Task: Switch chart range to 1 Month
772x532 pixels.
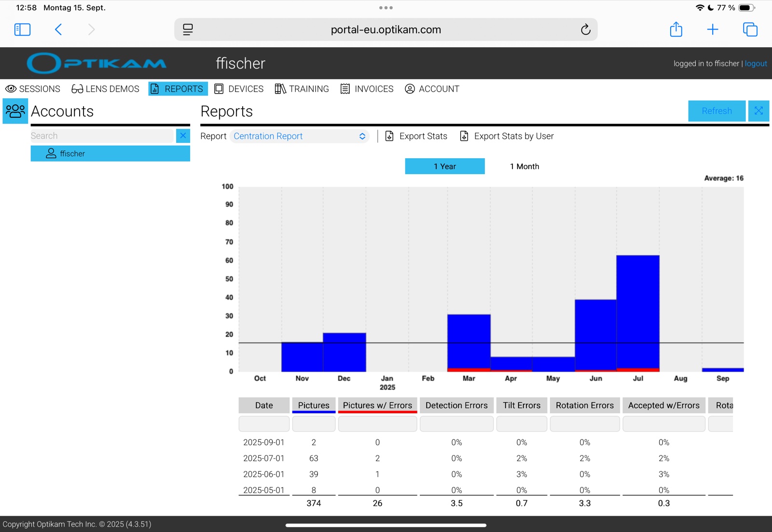Action: [524, 166]
